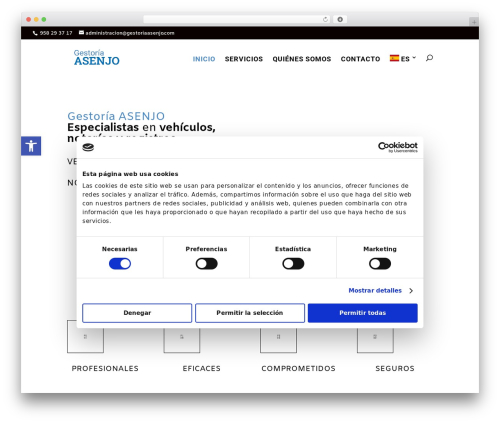Click the Comprometidos label
The height and width of the screenshot is (423, 500).
point(298,368)
